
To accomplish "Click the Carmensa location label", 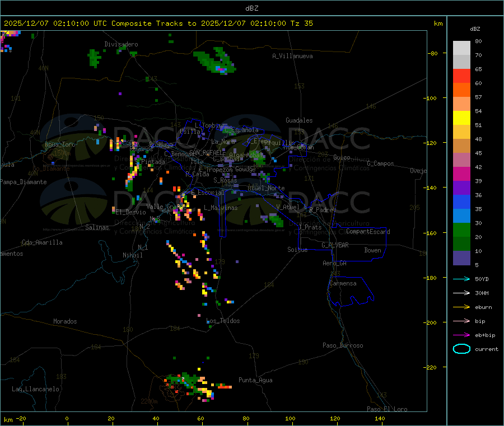I will point(343,283).
